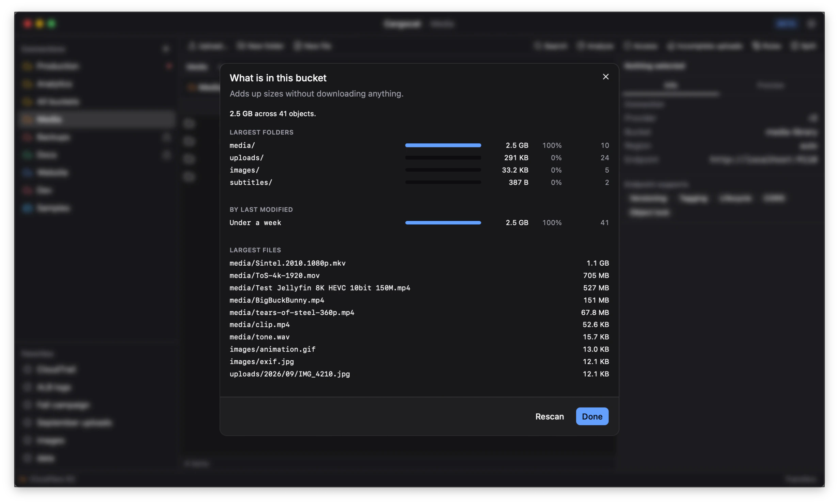
Task: Click the 1.1 GB file size
Action: [x=598, y=263]
